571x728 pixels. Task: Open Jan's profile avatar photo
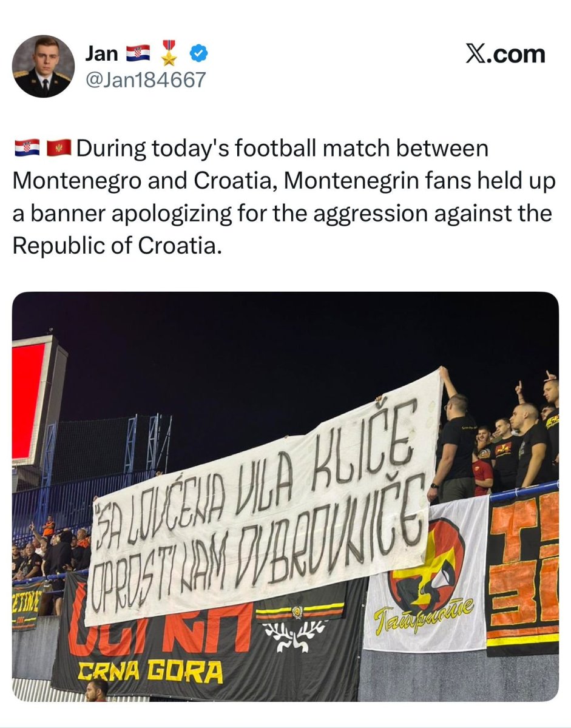pyautogui.click(x=43, y=66)
